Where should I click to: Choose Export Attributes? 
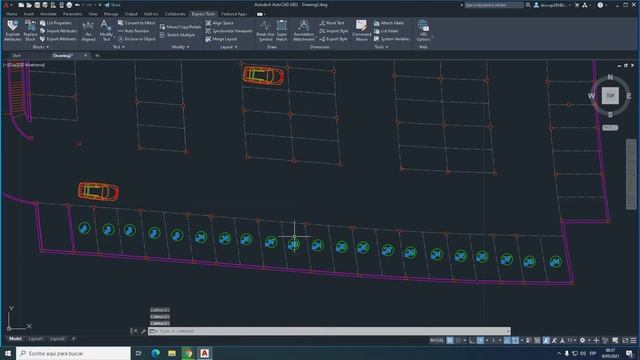58,39
